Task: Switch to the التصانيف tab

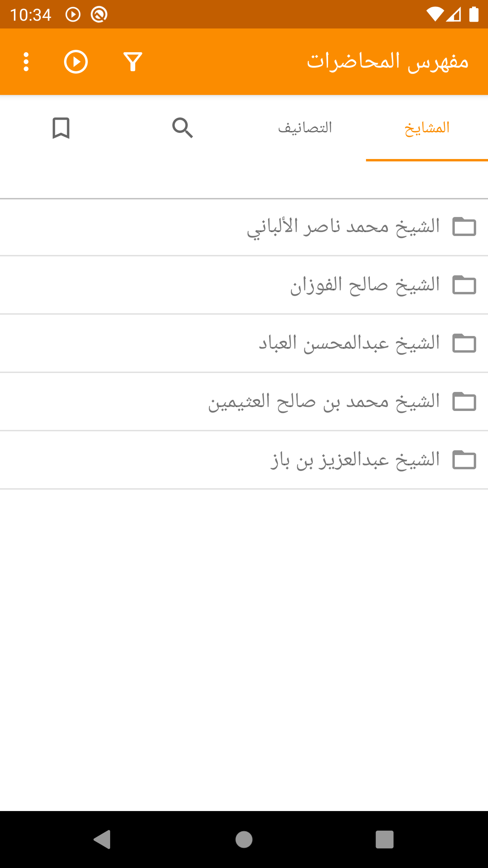Action: (x=305, y=128)
